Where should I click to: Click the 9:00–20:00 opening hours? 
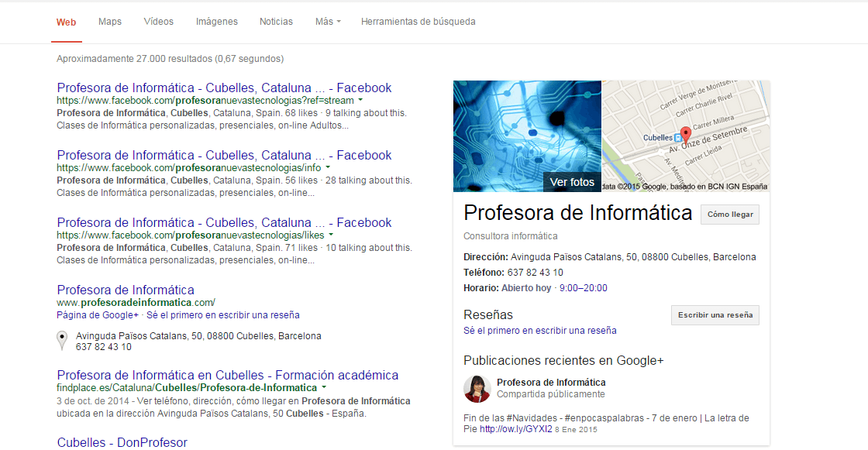coord(583,288)
